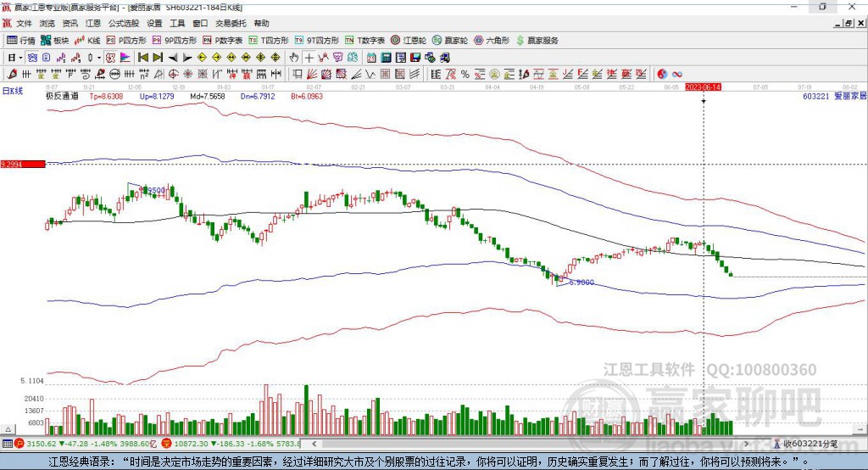Open the P四方形 tool
The height and width of the screenshot is (470, 868).
(126, 41)
